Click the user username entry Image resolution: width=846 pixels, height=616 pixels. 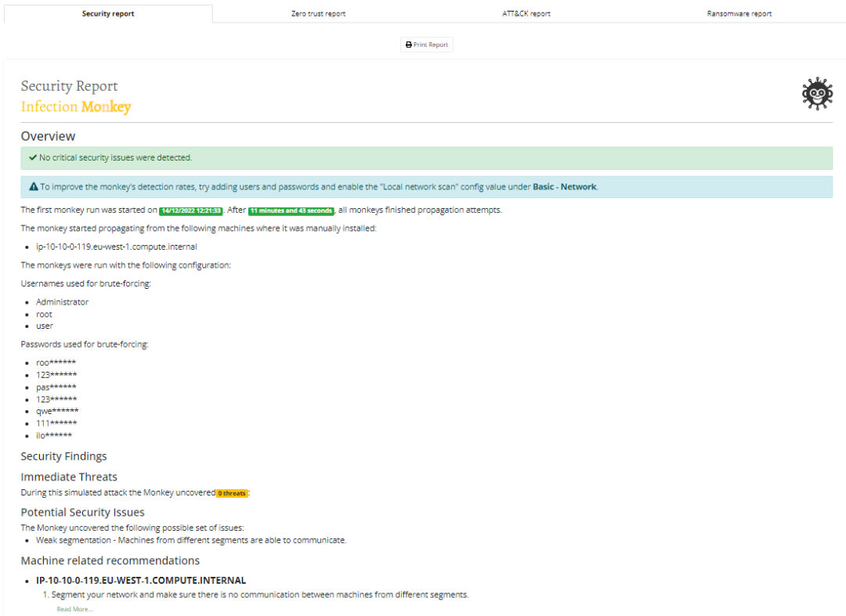[x=45, y=326]
